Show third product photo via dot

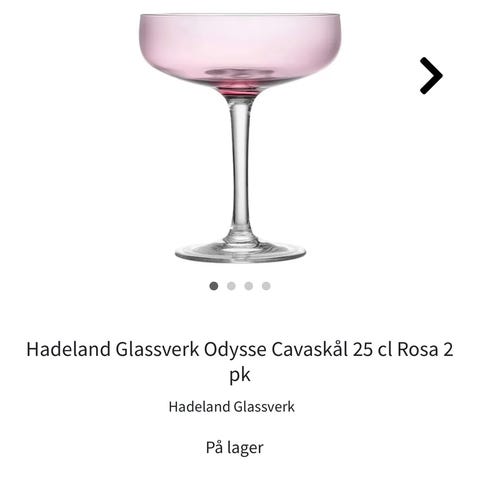pos(249,286)
